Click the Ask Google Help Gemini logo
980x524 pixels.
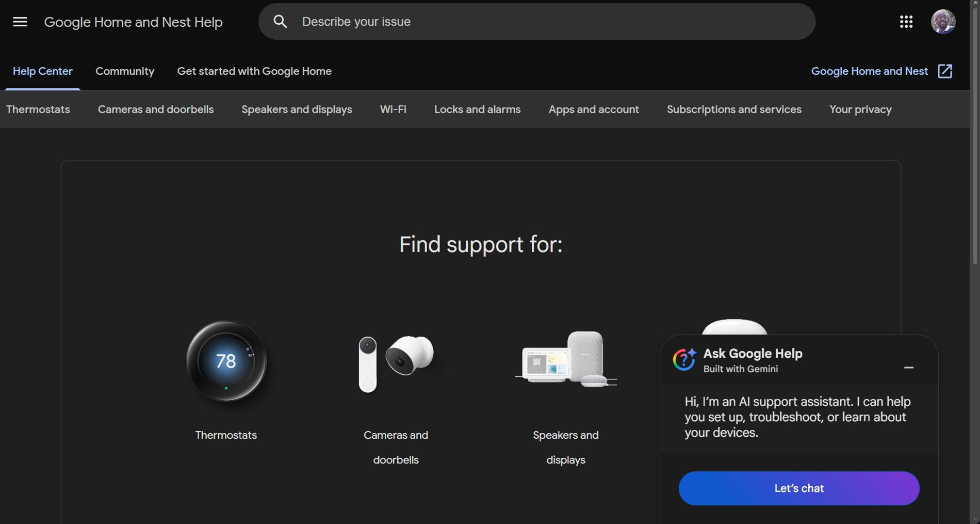point(684,359)
